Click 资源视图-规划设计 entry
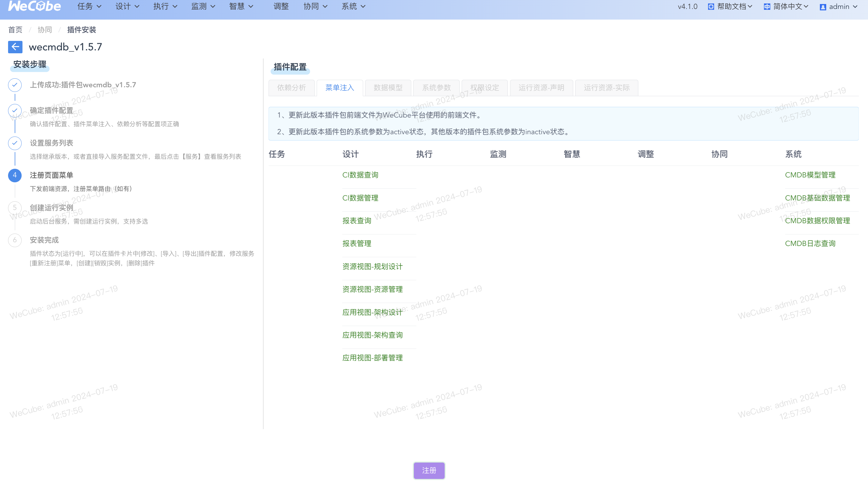 pyautogui.click(x=372, y=267)
